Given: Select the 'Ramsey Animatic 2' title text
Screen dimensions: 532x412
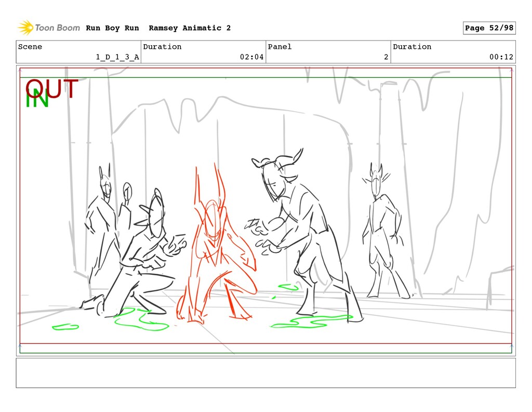Looking at the screenshot, I should (190, 28).
